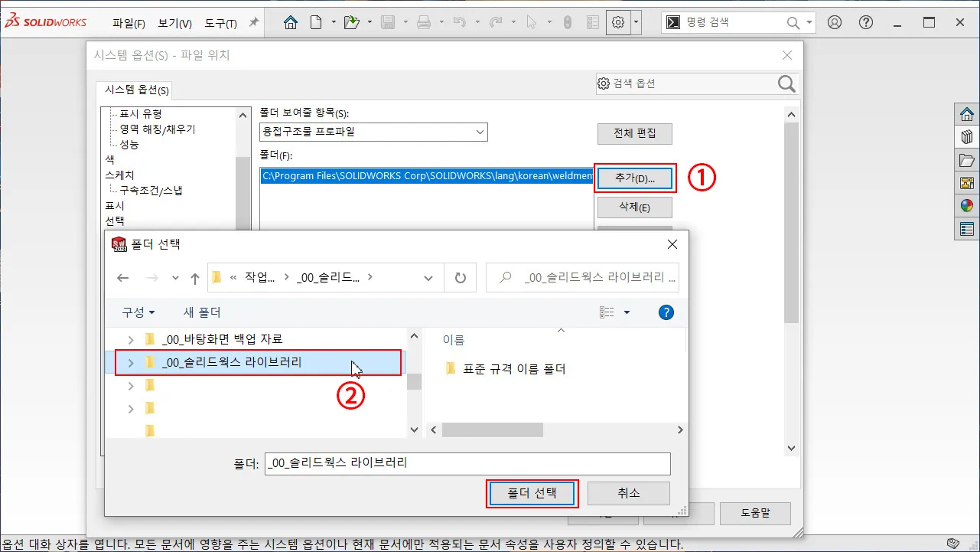The height and width of the screenshot is (552, 980).
Task: Click search magnifier in options dialog
Action: [x=786, y=83]
